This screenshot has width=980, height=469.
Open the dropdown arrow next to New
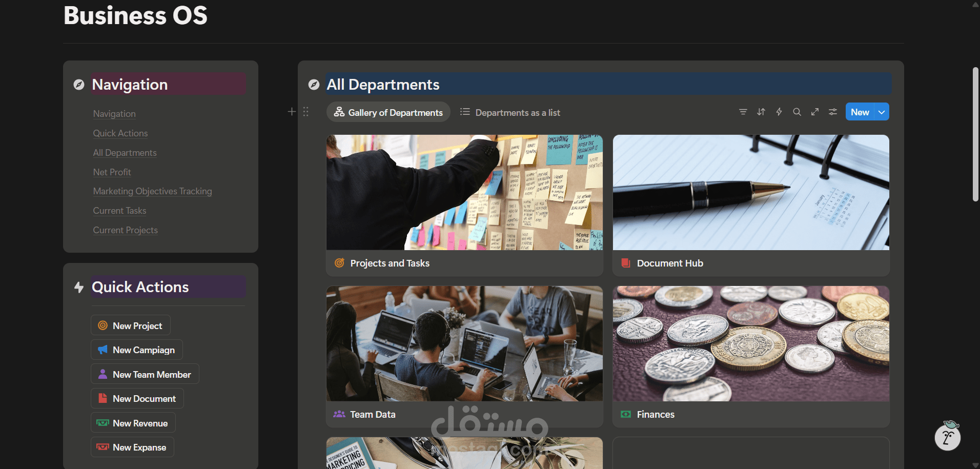pyautogui.click(x=882, y=112)
